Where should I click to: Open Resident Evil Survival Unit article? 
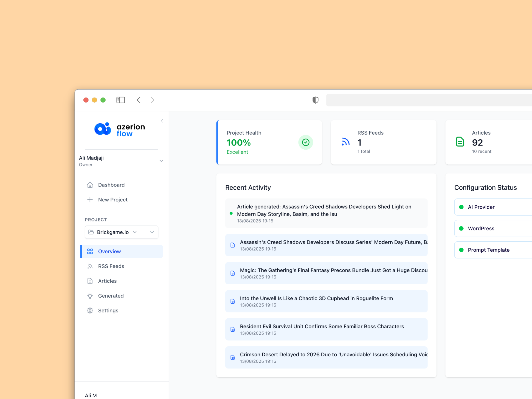(326, 329)
